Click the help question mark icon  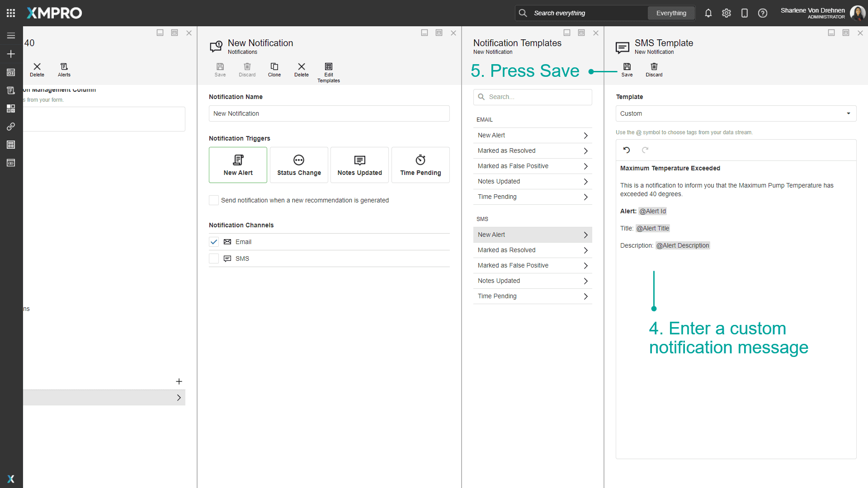tap(763, 13)
